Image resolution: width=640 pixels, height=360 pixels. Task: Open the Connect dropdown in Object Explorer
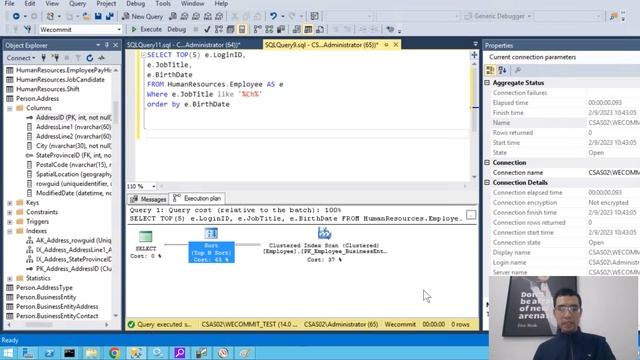(x=21, y=58)
